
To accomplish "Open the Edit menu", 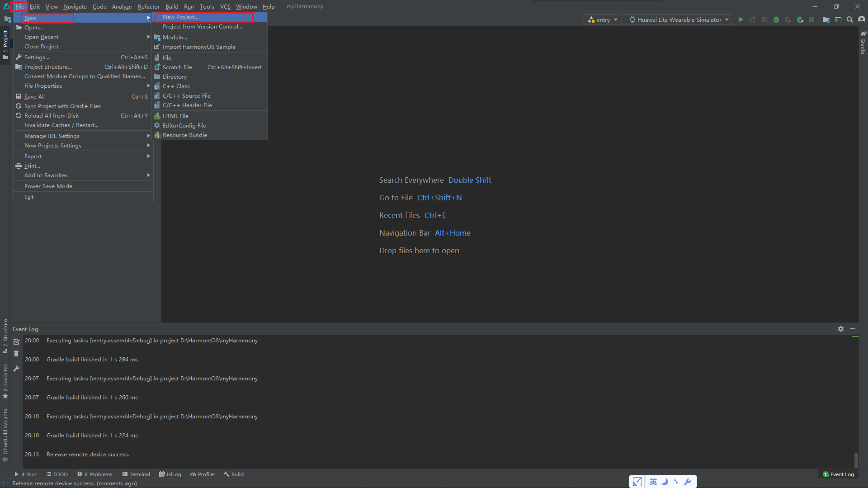I will pos(35,6).
